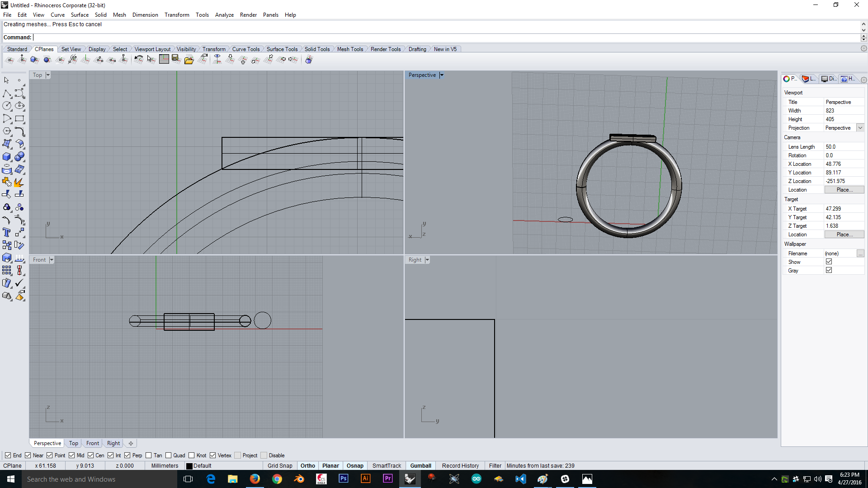Uncheck the wallpaper Gray checkbox
This screenshot has height=488, width=868.
click(x=829, y=270)
